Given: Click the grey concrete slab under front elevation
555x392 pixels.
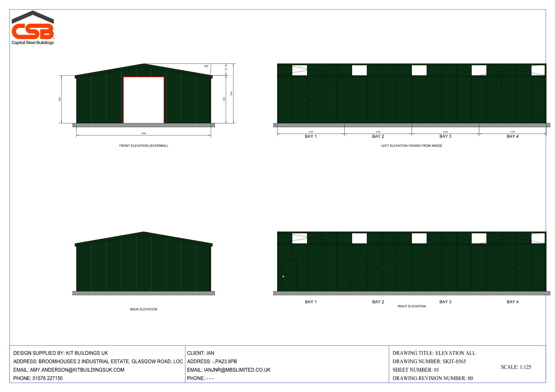Looking at the screenshot, I should pyautogui.click(x=144, y=125).
